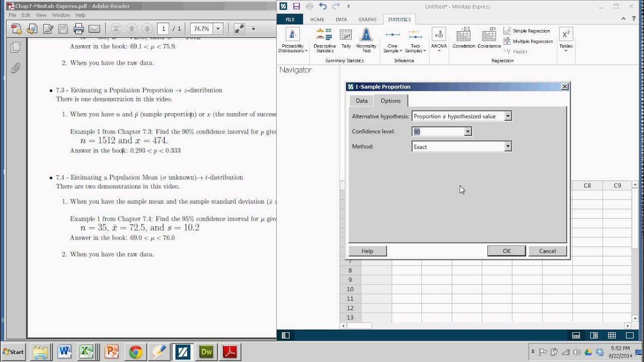Open Dreamweaver from the taskbar

pyautogui.click(x=206, y=352)
